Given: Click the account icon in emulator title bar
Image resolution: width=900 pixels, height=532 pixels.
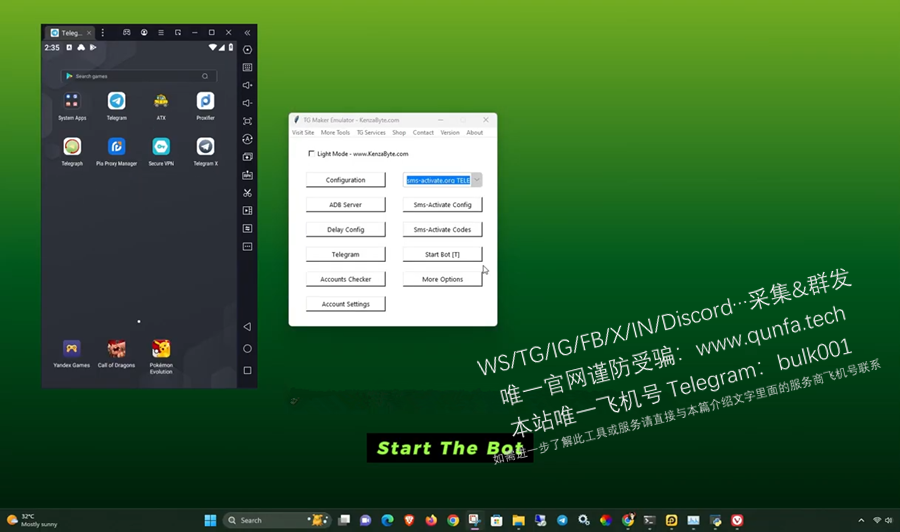Looking at the screenshot, I should pyautogui.click(x=144, y=33).
